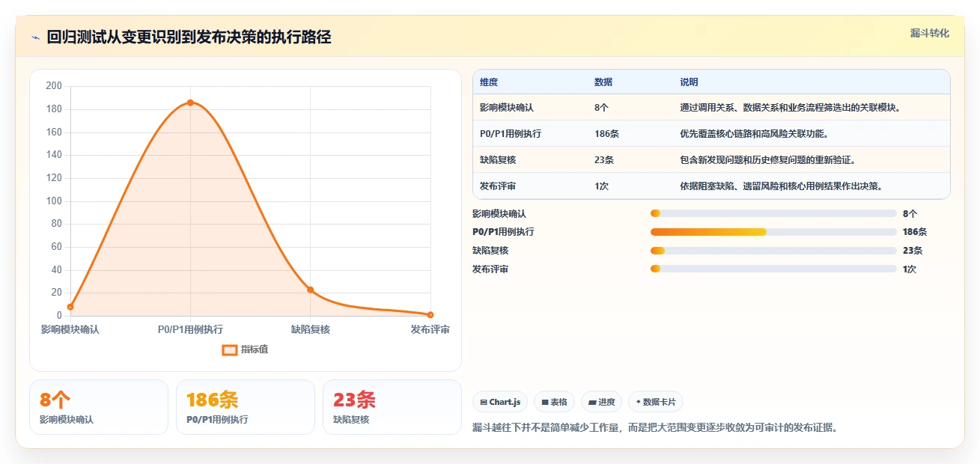980x464 pixels.
Task: Click description starting 通过调用关系
Action: [x=790, y=108]
